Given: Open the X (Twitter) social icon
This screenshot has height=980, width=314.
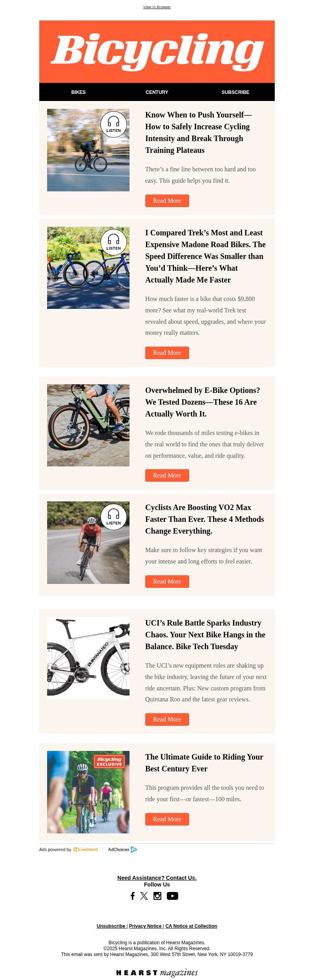Looking at the screenshot, I should (144, 896).
